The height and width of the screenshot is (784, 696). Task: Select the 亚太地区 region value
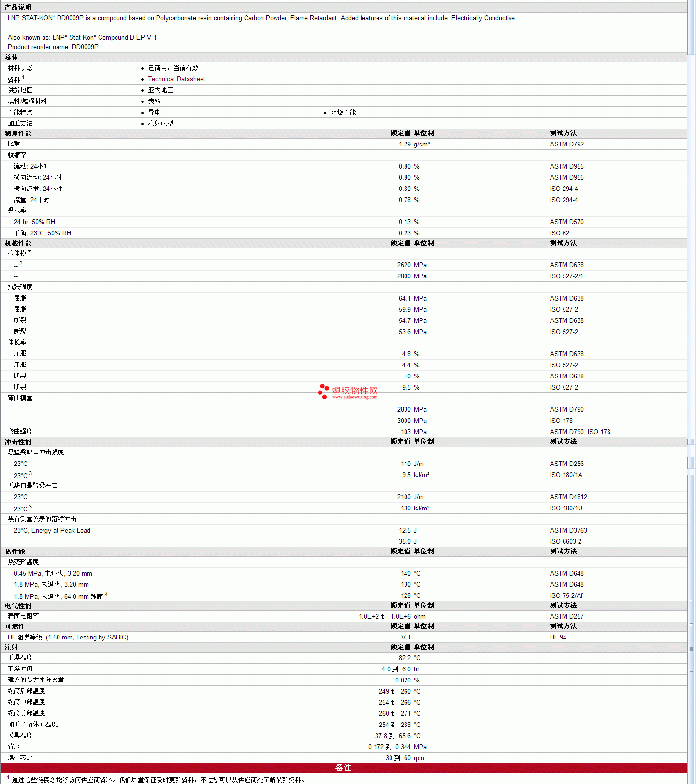coord(160,90)
